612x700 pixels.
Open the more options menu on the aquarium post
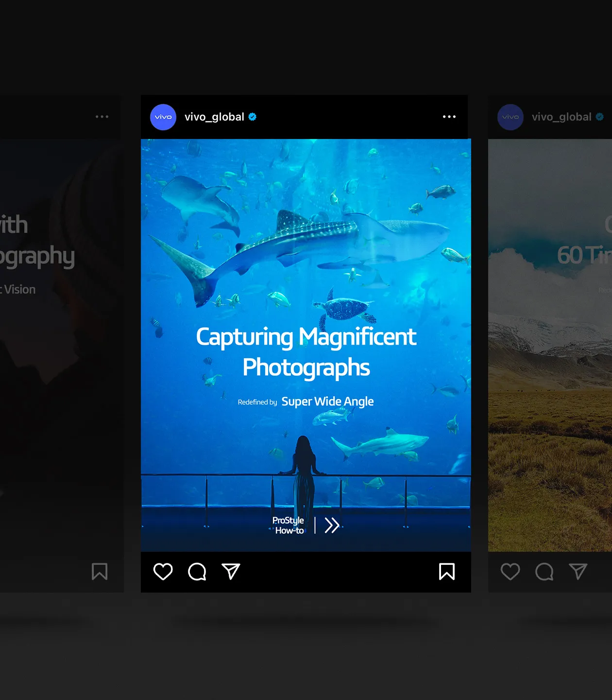(x=449, y=117)
